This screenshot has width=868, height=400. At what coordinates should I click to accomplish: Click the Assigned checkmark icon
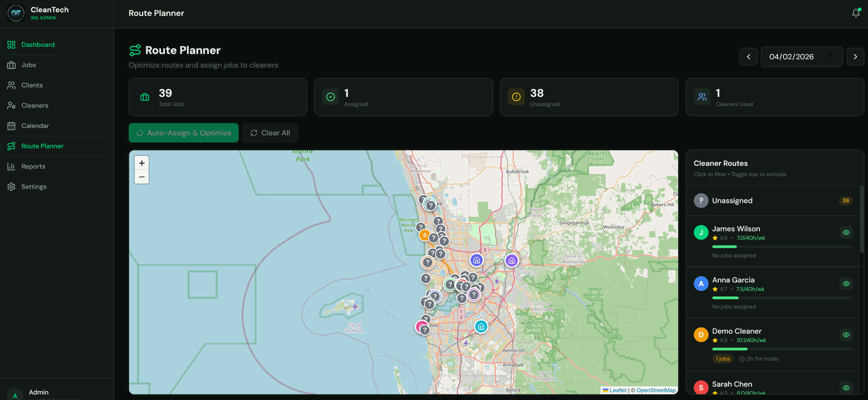(330, 97)
